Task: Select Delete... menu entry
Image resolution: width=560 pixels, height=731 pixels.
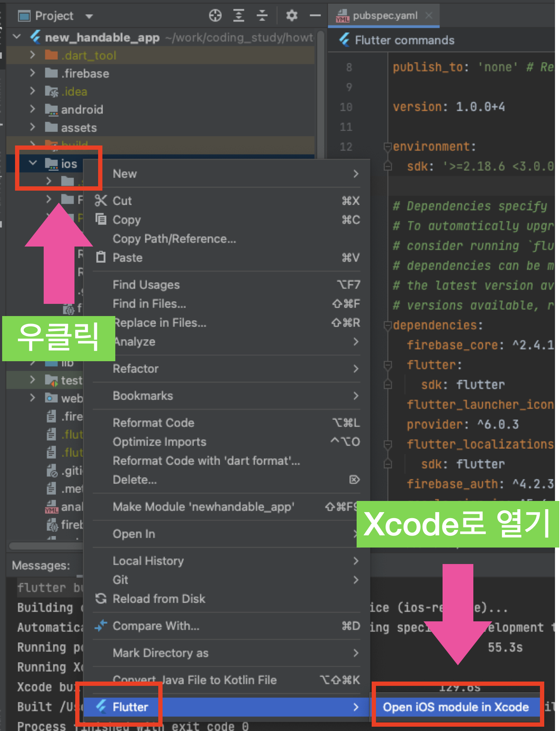Action: (x=226, y=480)
